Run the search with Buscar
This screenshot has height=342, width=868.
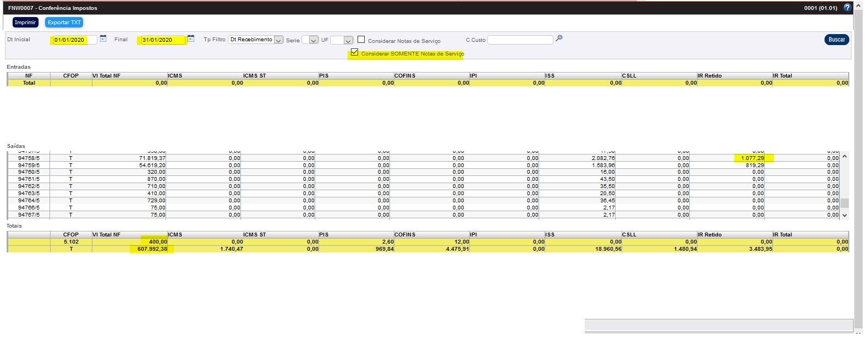[x=836, y=40]
